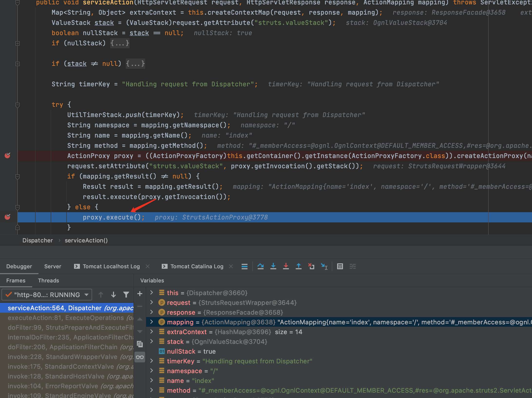Toggle the show watches glasses icon
The image size is (532, 398).
click(x=140, y=357)
